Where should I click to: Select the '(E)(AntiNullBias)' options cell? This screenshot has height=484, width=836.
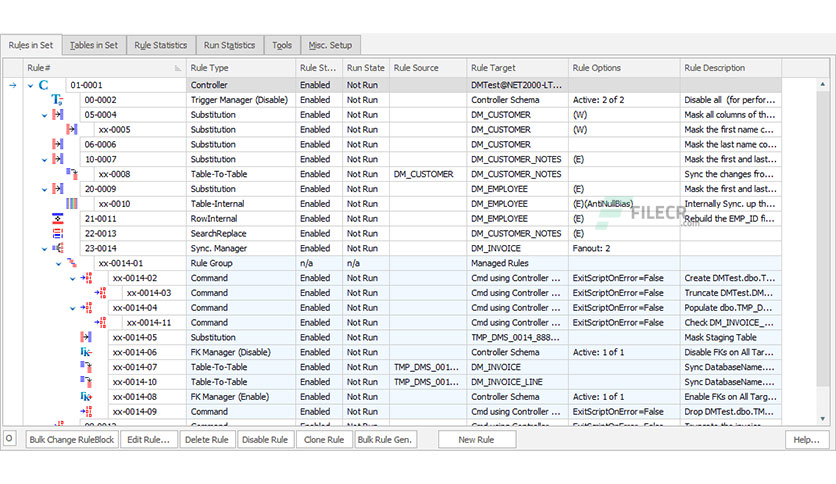click(x=624, y=204)
